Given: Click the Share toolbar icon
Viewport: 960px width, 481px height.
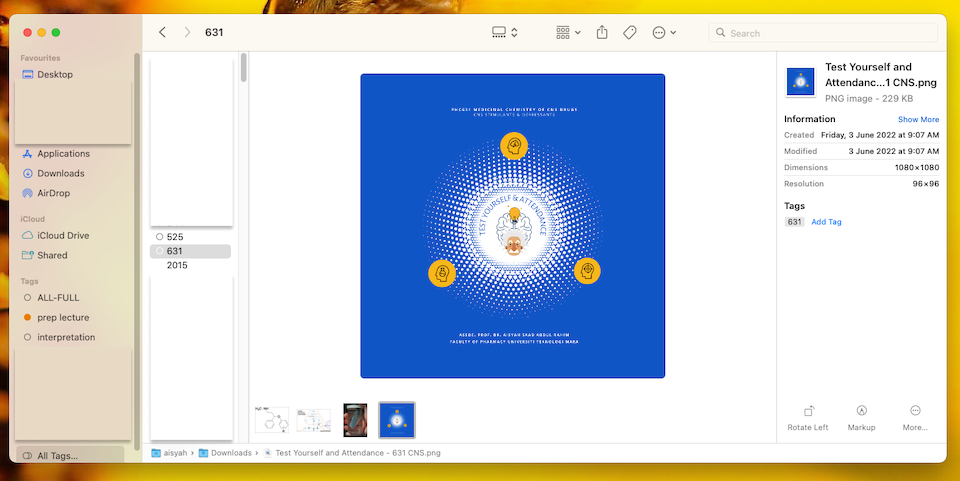Looking at the screenshot, I should 602,32.
